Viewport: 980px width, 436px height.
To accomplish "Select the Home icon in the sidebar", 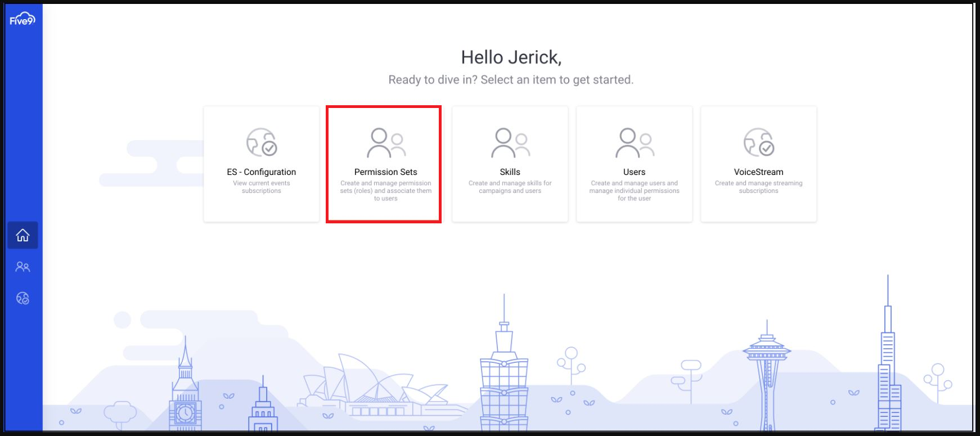I will pyautogui.click(x=23, y=235).
